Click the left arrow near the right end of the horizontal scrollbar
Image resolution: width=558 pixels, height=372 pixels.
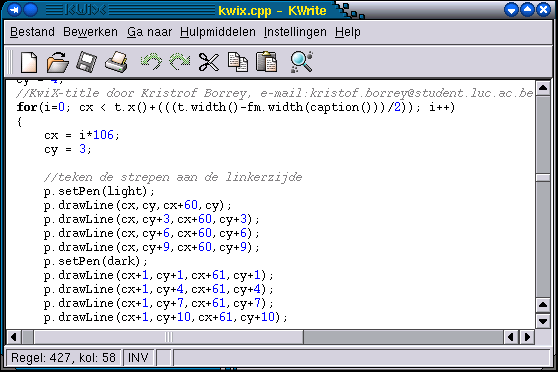tap(511, 337)
